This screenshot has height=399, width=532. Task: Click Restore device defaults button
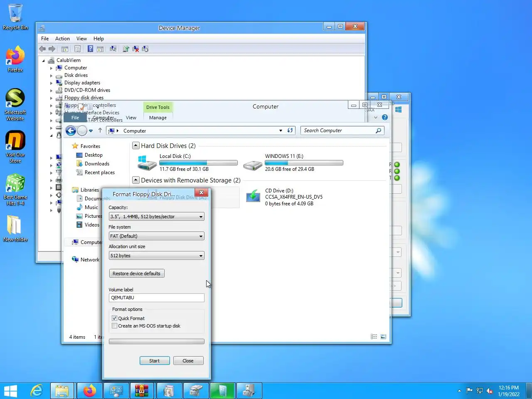[x=136, y=273]
